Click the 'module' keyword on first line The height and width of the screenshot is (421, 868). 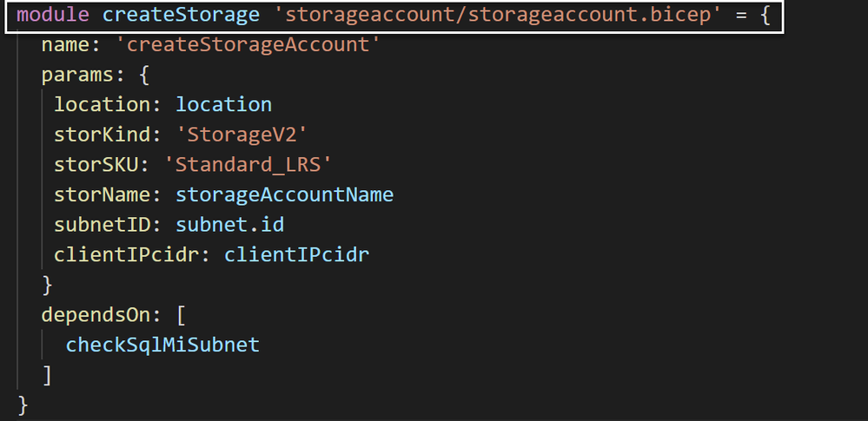[x=53, y=15]
